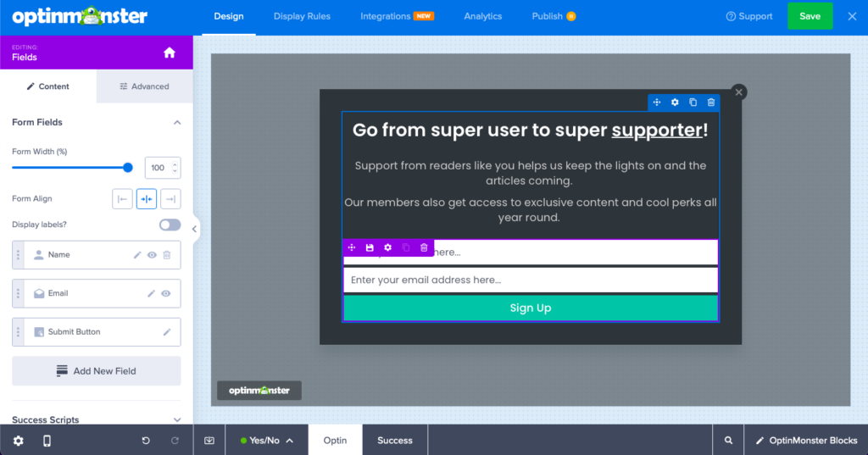868x455 pixels.
Task: Delete the block with blue trash icon
Action: click(711, 103)
